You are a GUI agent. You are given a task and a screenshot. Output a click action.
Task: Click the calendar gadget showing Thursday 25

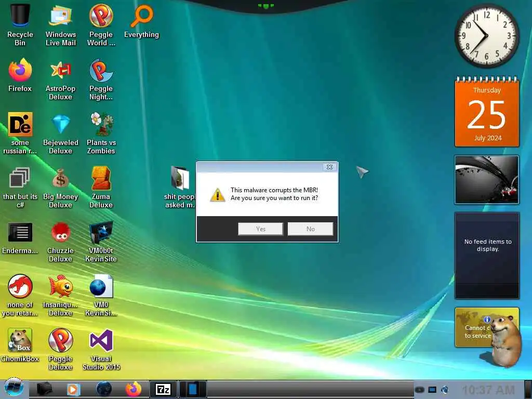pos(487,112)
